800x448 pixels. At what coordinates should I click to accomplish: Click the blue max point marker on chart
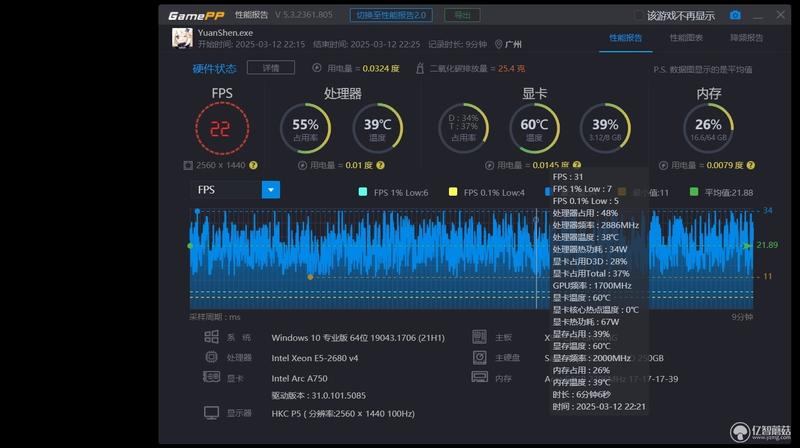click(x=197, y=211)
